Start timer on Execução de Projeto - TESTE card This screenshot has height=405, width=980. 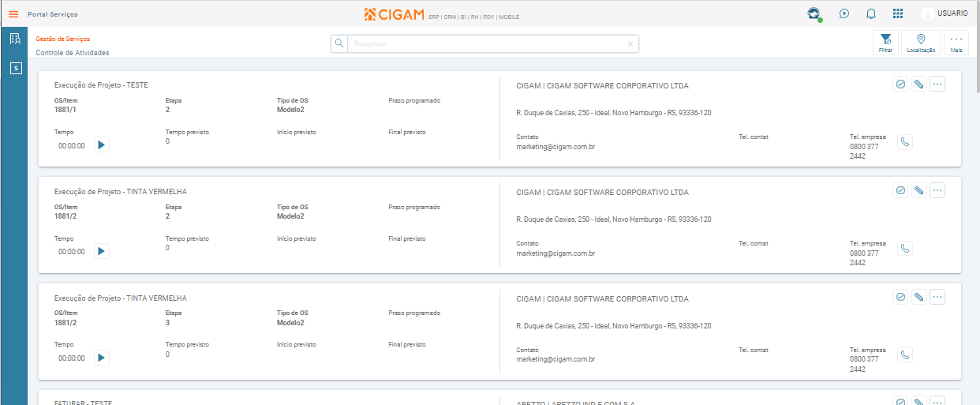tap(102, 144)
